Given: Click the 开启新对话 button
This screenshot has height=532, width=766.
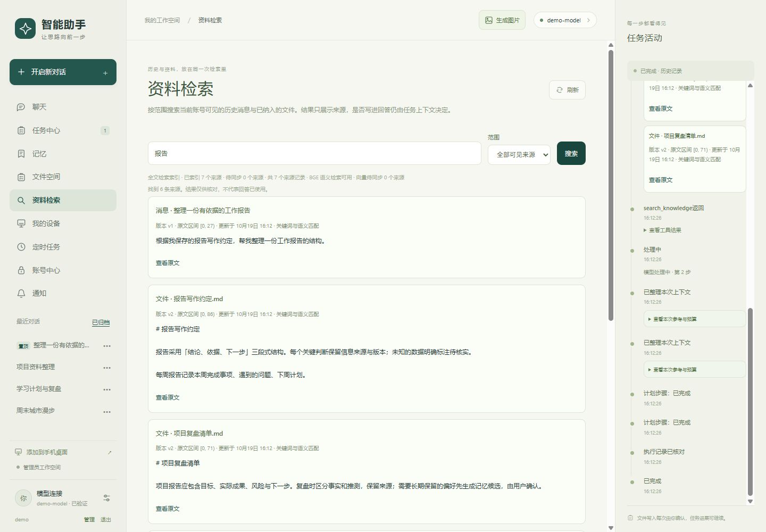Looking at the screenshot, I should pyautogui.click(x=63, y=72).
